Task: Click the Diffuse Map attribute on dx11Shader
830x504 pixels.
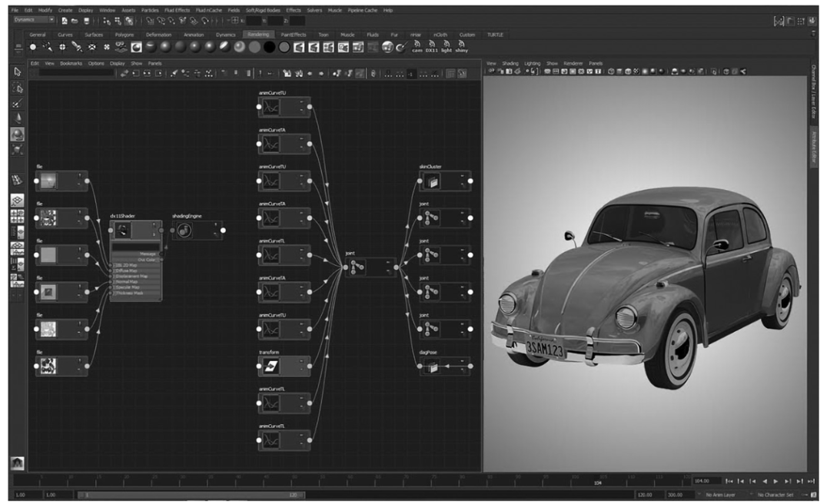Action: tap(126, 270)
